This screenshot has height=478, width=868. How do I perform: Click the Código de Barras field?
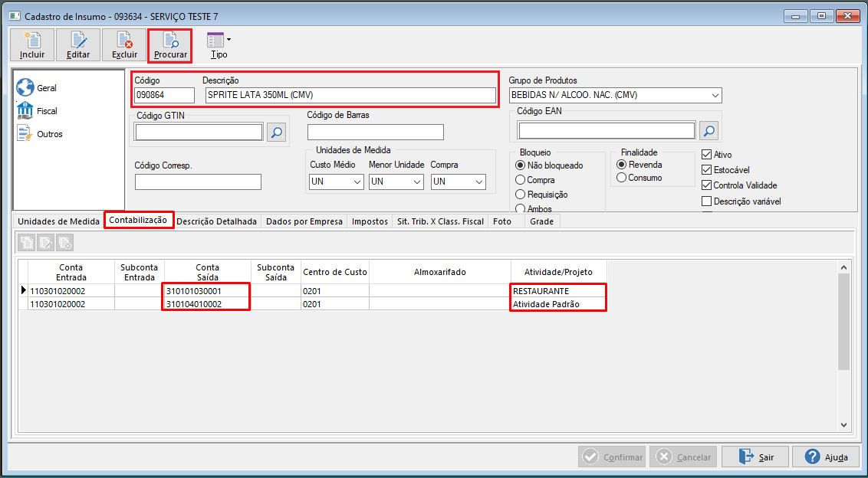tap(376, 133)
